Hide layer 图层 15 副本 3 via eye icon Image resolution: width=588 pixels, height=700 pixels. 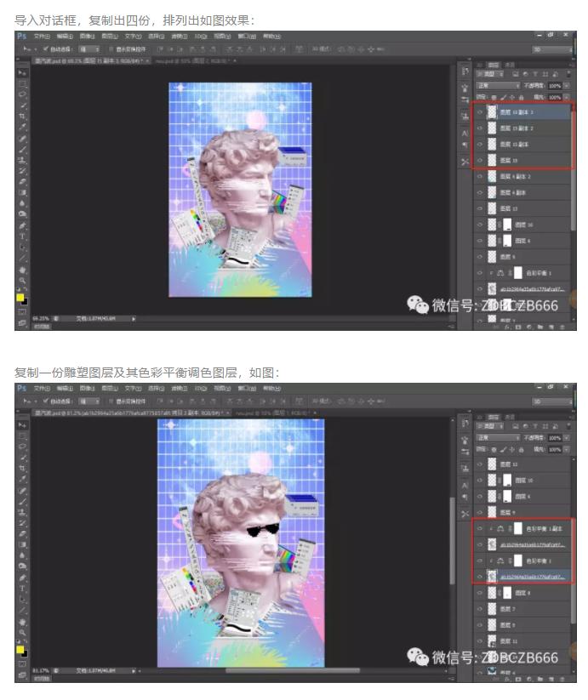pyautogui.click(x=480, y=112)
